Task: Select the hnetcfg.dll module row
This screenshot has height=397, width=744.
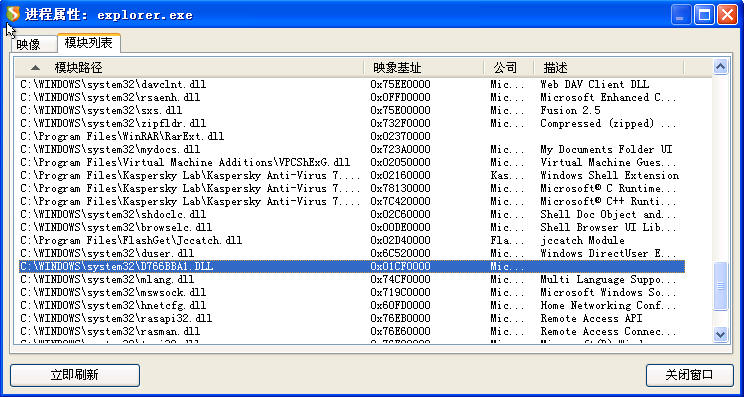Action: [352, 305]
